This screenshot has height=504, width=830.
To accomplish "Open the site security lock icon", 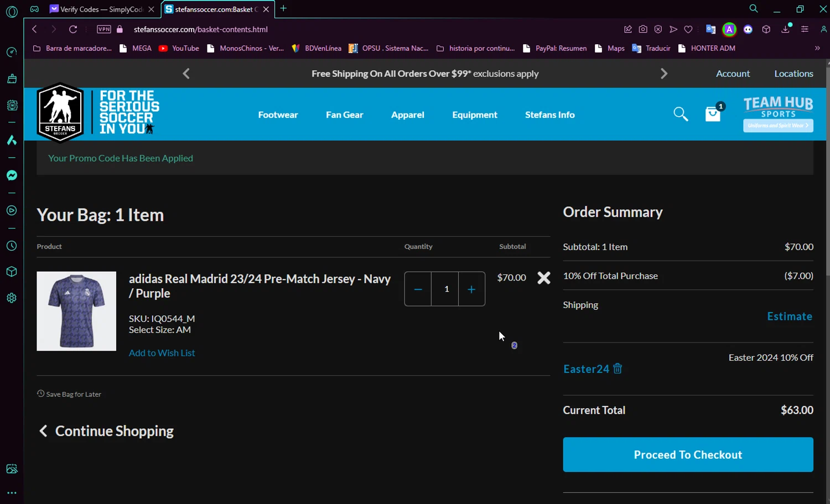I will [x=120, y=29].
